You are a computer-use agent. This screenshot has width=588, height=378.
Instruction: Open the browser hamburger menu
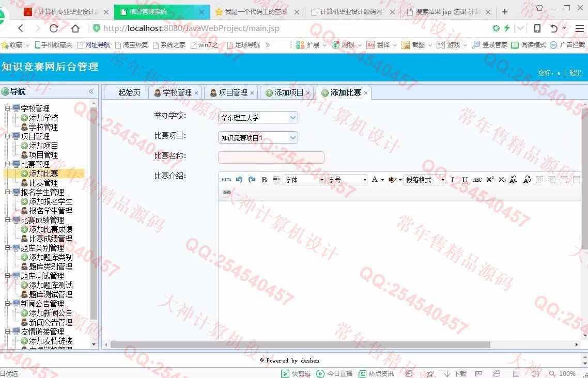click(580, 28)
